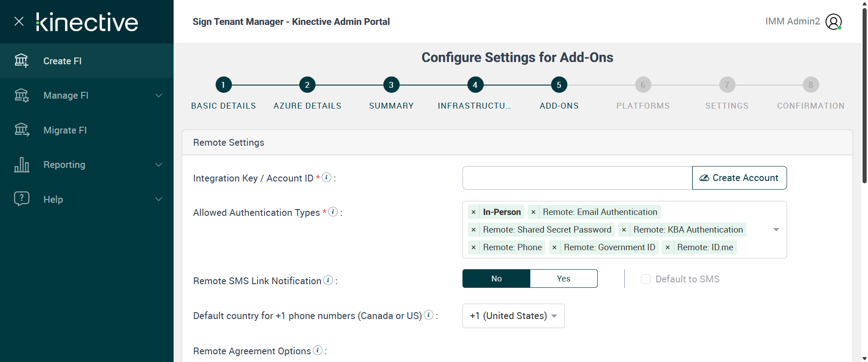Remove the Remote: ID.me tag
The width and height of the screenshot is (868, 362).
coord(668,248)
